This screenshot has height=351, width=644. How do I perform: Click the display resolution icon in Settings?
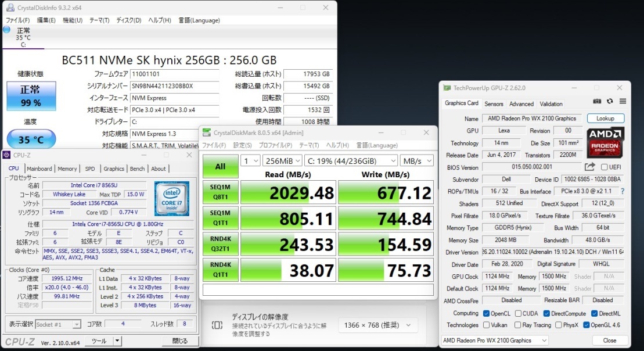pos(217,325)
